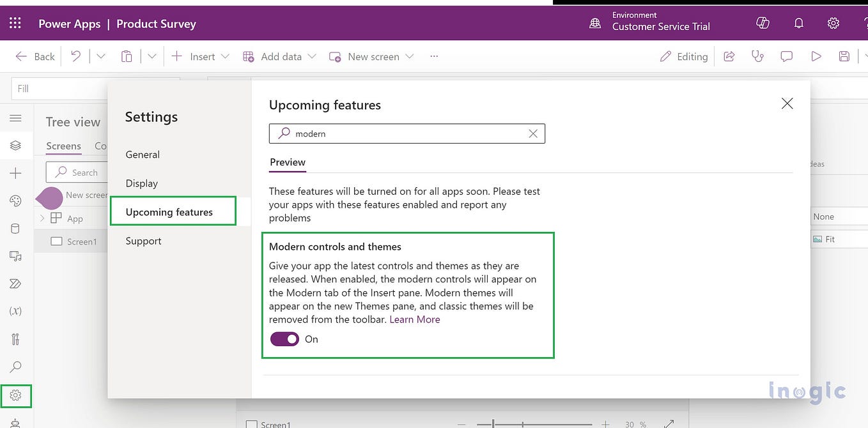The image size is (868, 428).
Task: Click the Back arrow button
Action: pyautogui.click(x=35, y=56)
